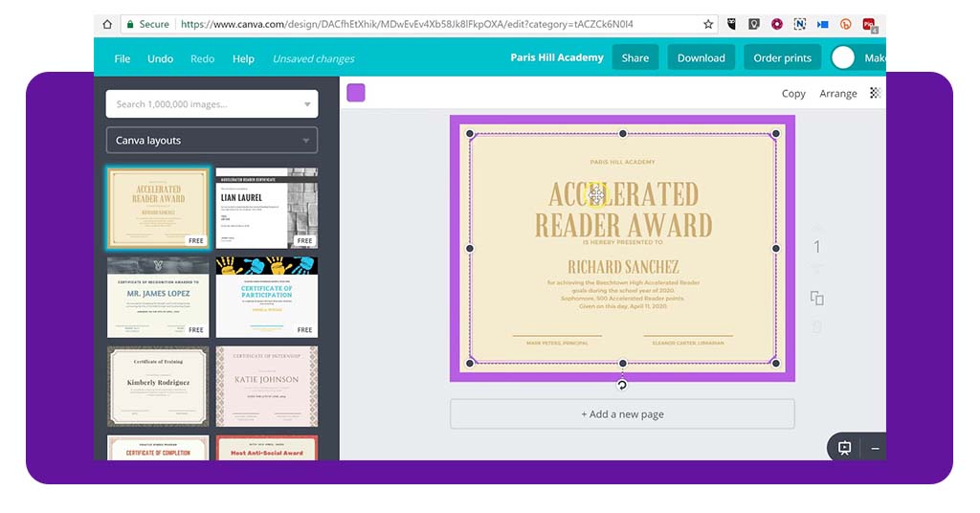This screenshot has height=513, width=980.
Task: Click the search 1,000,000 images field
Action: pyautogui.click(x=212, y=103)
